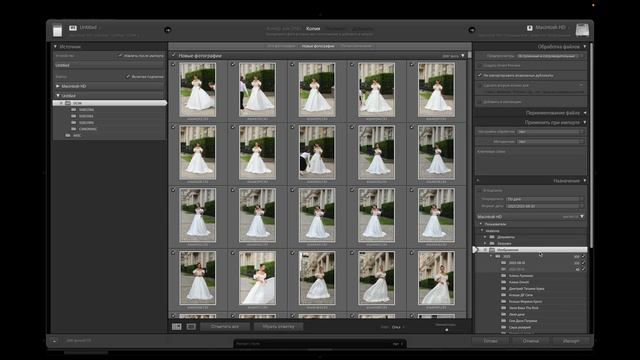Collapse the Источник panel triangle
The image size is (640, 360).
coord(56,47)
